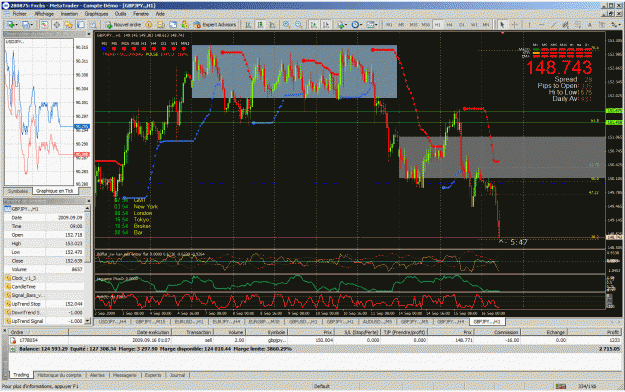This screenshot has height=392, width=625.
Task: Click the Symbole column header
Action: (267, 332)
